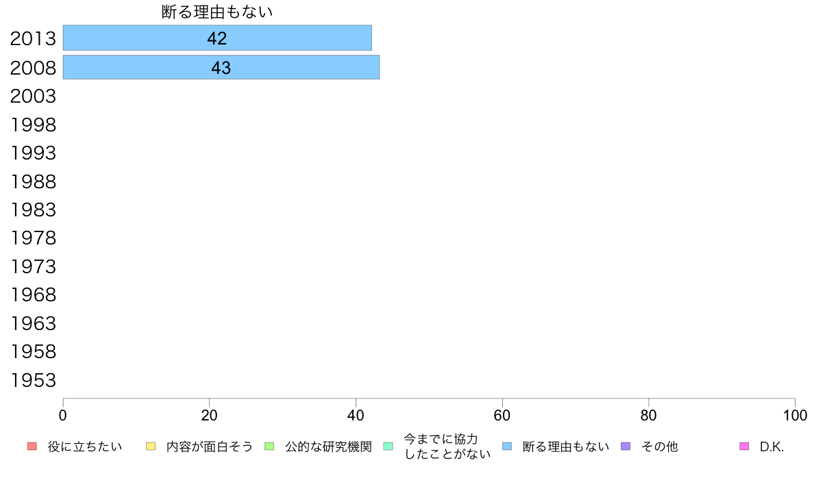Image resolution: width=814 pixels, height=504 pixels.
Task: Select the 1953 year label
Action: 33,381
